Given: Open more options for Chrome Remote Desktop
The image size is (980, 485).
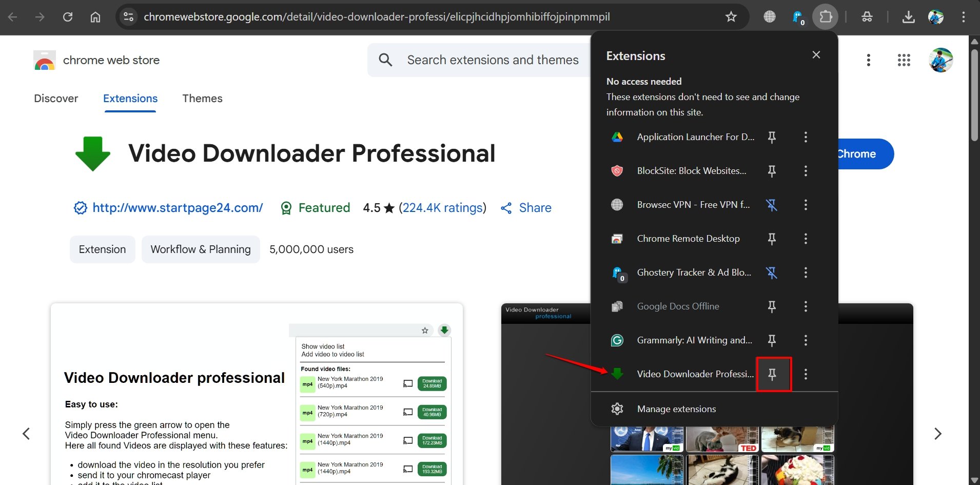Looking at the screenshot, I should (x=806, y=239).
